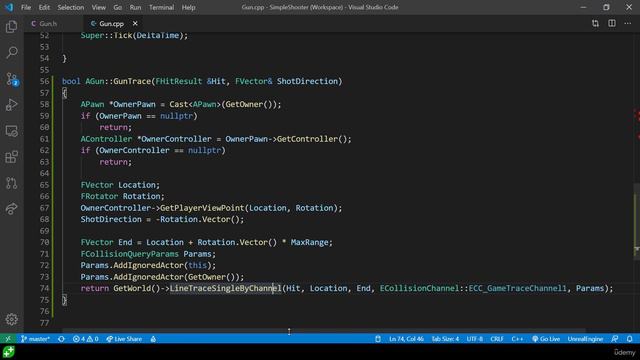Click the feedback icon in status bar
Image resolution: width=640 pixels, height=360 pixels.
coord(615,339)
